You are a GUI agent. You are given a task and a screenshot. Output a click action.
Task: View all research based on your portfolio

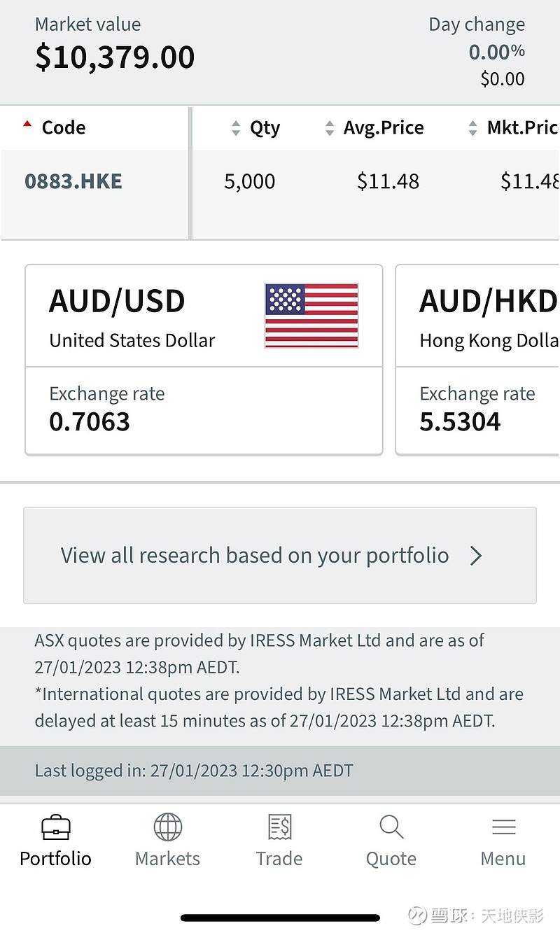[x=255, y=556]
